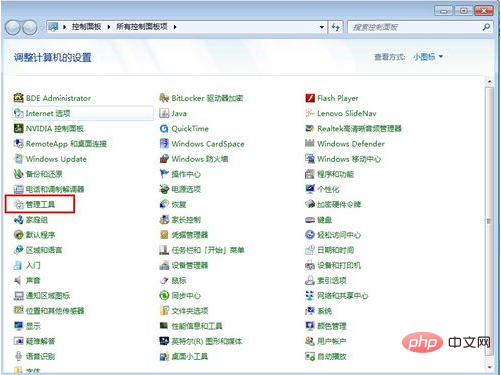The width and height of the screenshot is (501, 375).
Task: Open the 区域和语言 link
Action: click(44, 250)
